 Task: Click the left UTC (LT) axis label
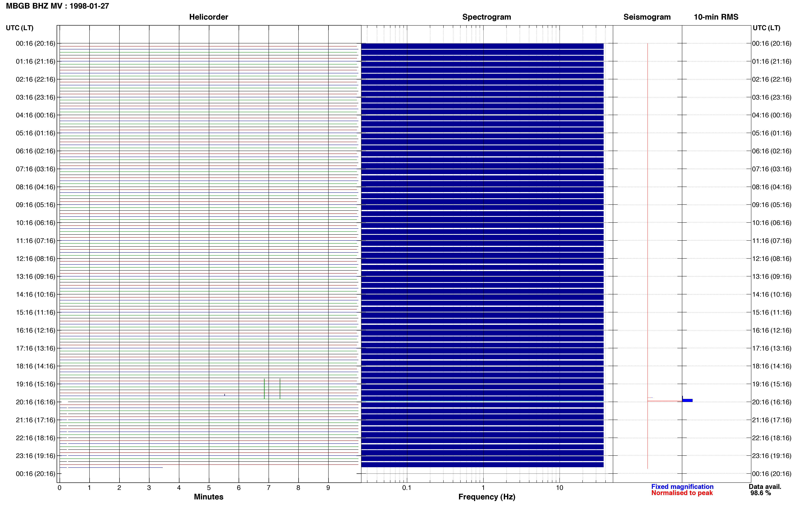pyautogui.click(x=19, y=28)
